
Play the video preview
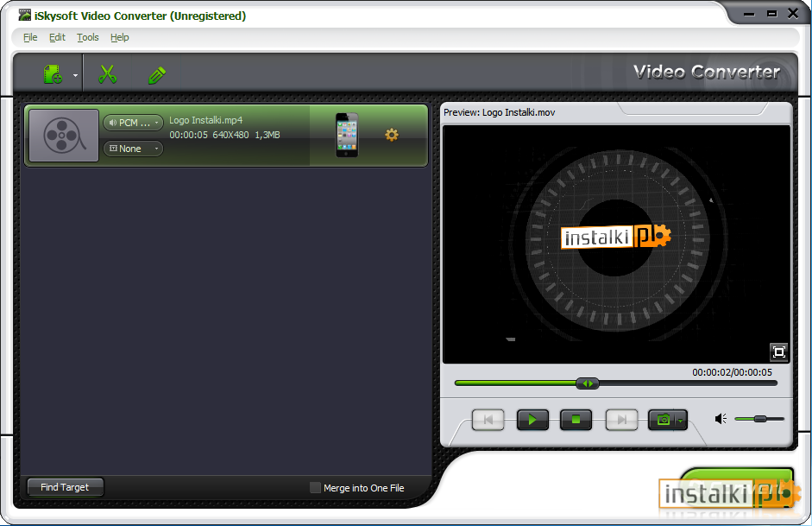click(532, 420)
